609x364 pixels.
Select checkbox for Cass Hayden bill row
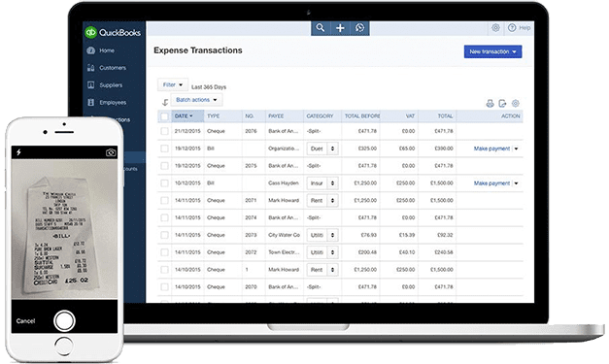pos(165,183)
